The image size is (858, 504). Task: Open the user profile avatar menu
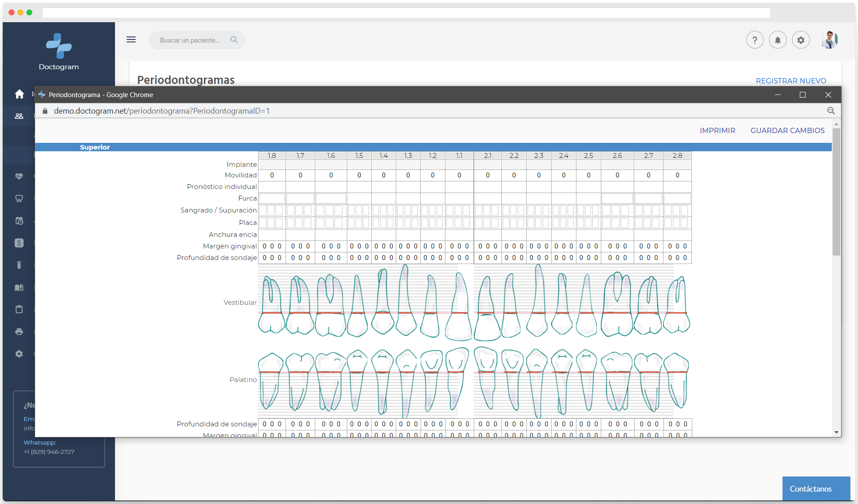pos(829,40)
